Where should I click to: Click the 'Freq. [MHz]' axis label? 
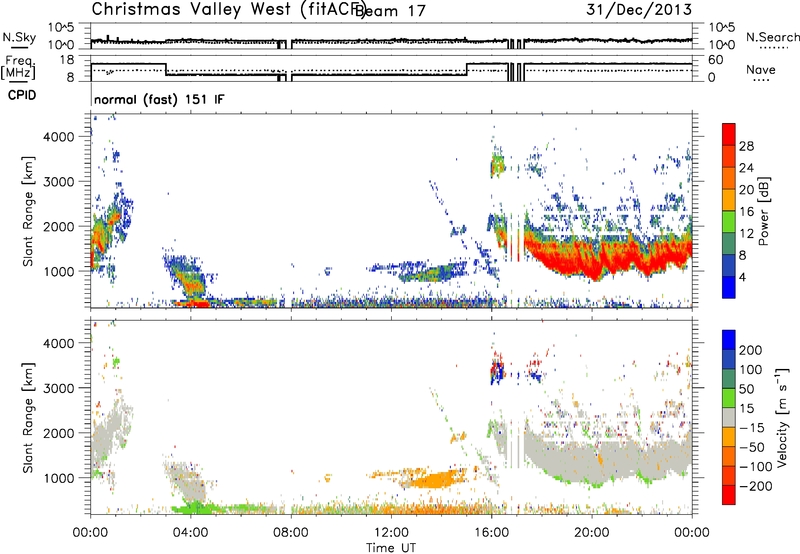coord(18,68)
